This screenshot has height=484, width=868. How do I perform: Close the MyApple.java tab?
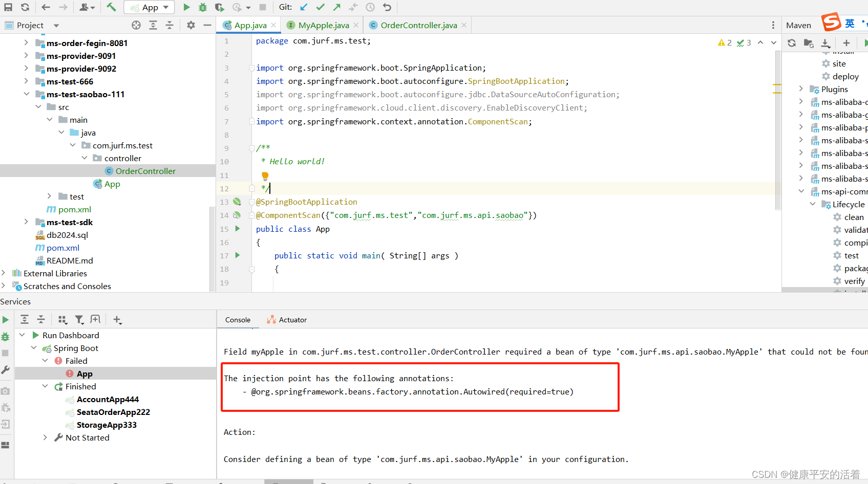coord(356,25)
